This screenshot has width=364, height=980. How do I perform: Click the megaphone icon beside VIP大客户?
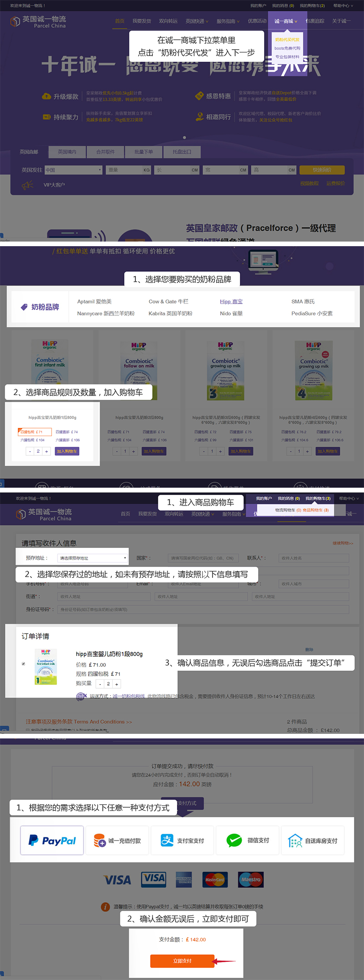pos(28,185)
